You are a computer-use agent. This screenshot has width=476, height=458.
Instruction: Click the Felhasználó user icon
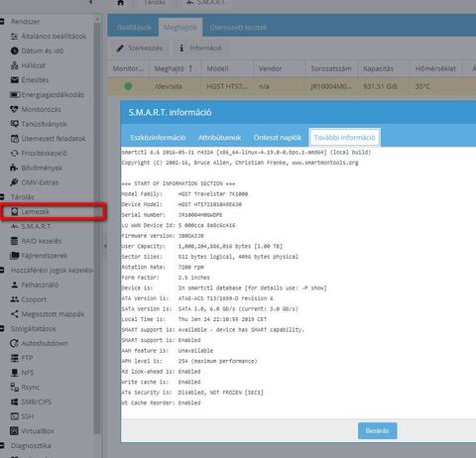pos(14,285)
